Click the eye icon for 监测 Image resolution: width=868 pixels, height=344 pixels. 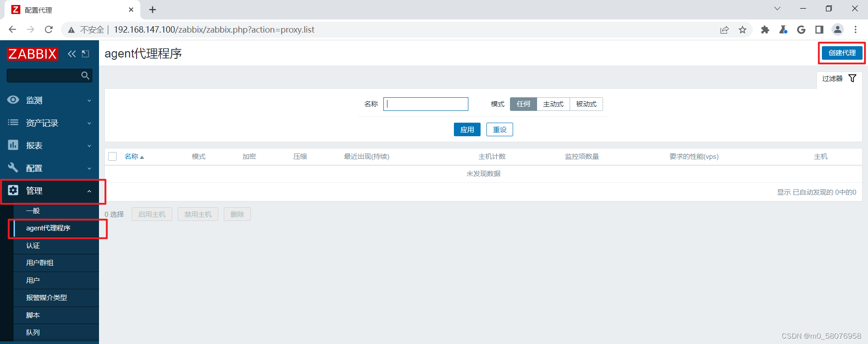[13, 100]
